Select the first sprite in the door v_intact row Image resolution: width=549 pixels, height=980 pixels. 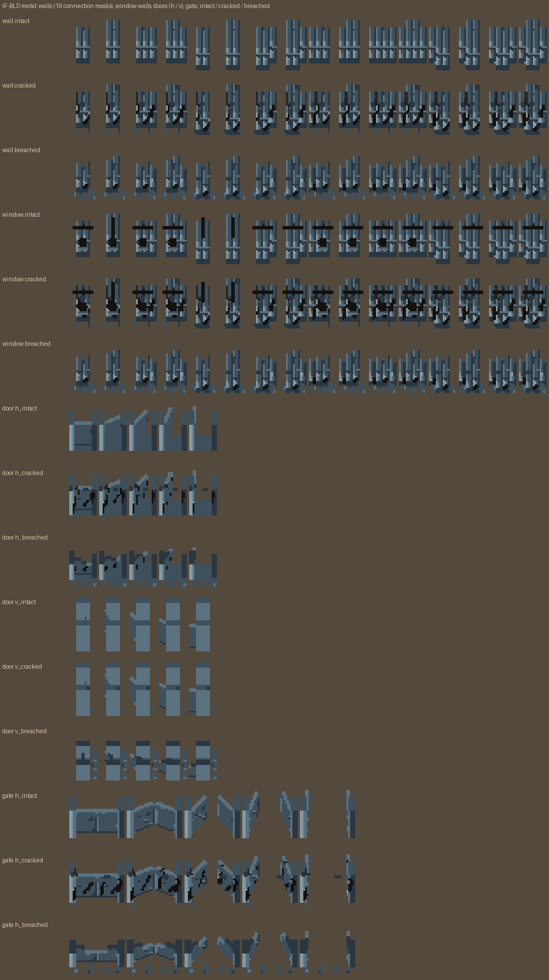coord(83,625)
